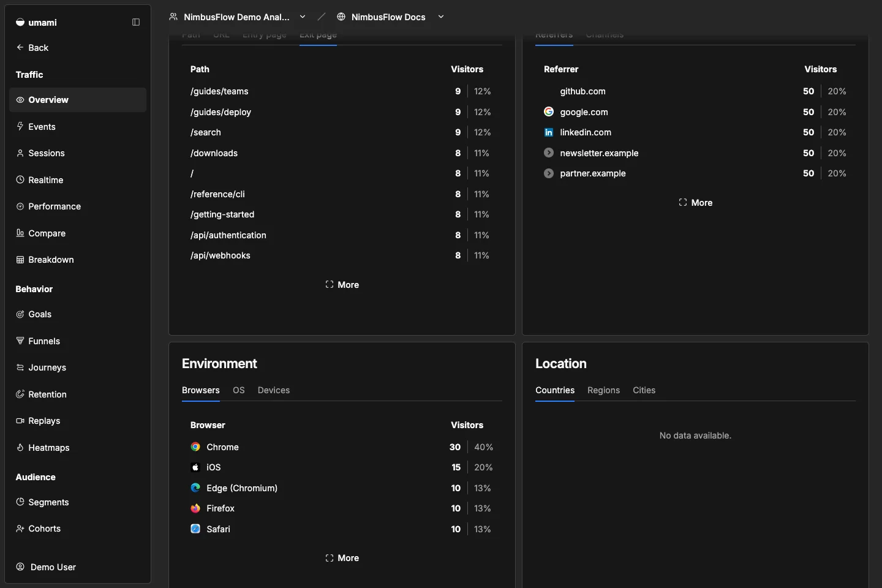The image size is (882, 588).
Task: Open Replays video icon
Action: pyautogui.click(x=20, y=421)
